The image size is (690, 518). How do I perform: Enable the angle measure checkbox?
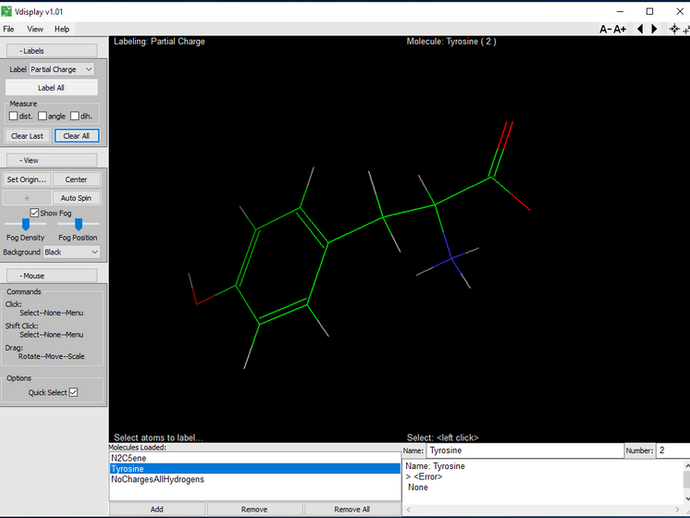click(x=42, y=116)
